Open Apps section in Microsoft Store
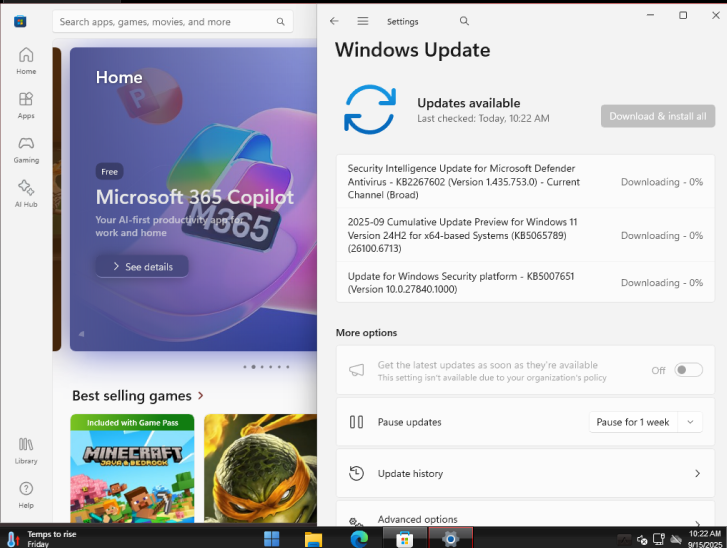 point(26,105)
